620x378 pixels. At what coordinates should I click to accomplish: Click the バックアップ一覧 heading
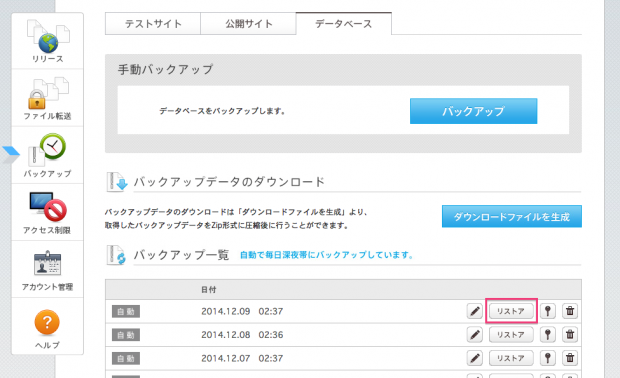point(181,255)
